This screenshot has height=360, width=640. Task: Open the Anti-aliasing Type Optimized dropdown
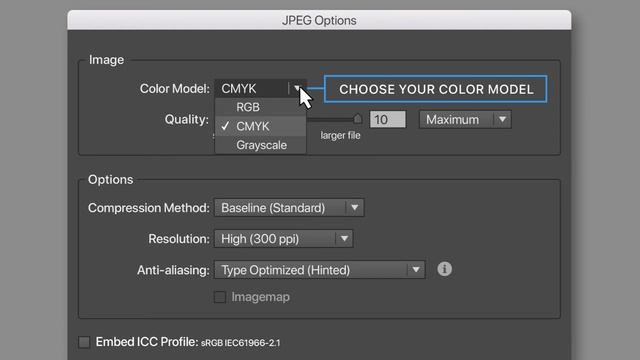tap(320, 270)
